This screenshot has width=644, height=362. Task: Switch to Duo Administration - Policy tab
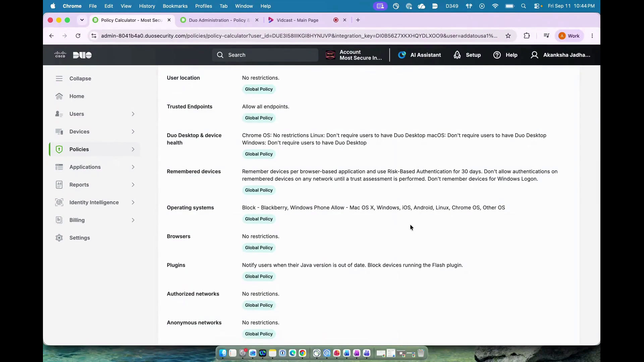[x=219, y=20]
